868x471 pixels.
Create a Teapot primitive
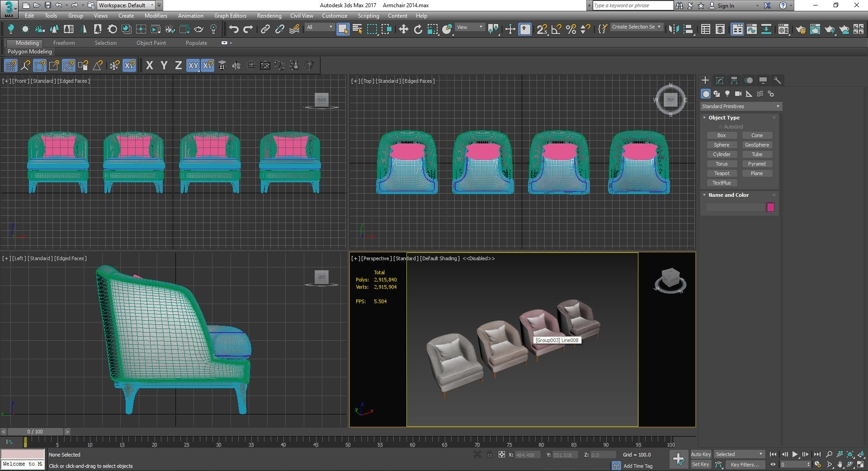(722, 173)
